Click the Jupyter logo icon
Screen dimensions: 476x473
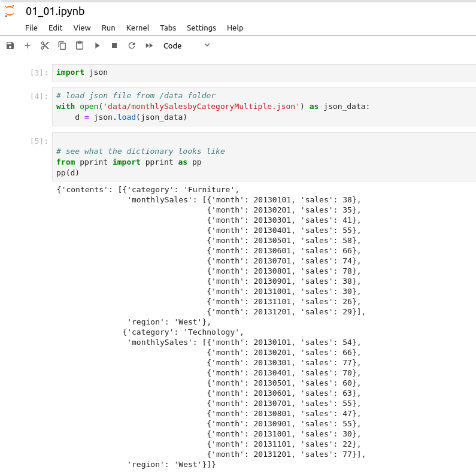pos(10,11)
